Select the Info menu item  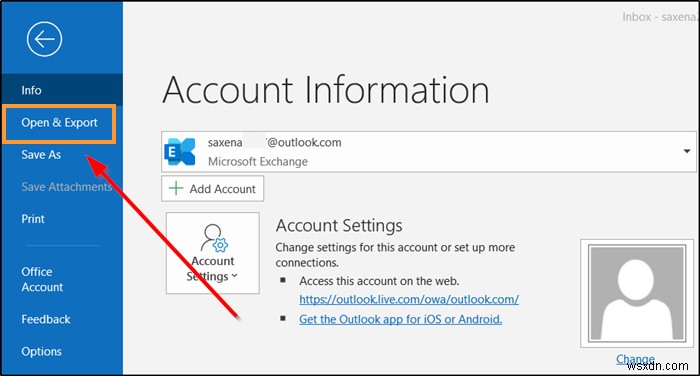click(62, 90)
